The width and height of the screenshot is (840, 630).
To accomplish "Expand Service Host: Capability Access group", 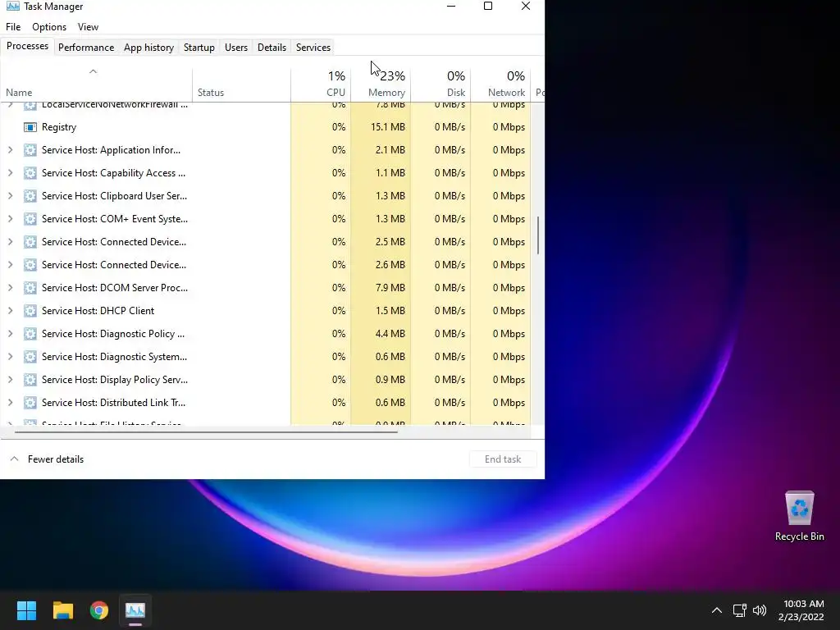I will click(10, 173).
